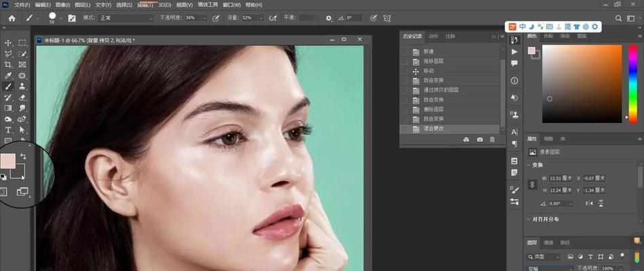
Task: Flip horizontally in Properties panel
Action: pos(589,204)
